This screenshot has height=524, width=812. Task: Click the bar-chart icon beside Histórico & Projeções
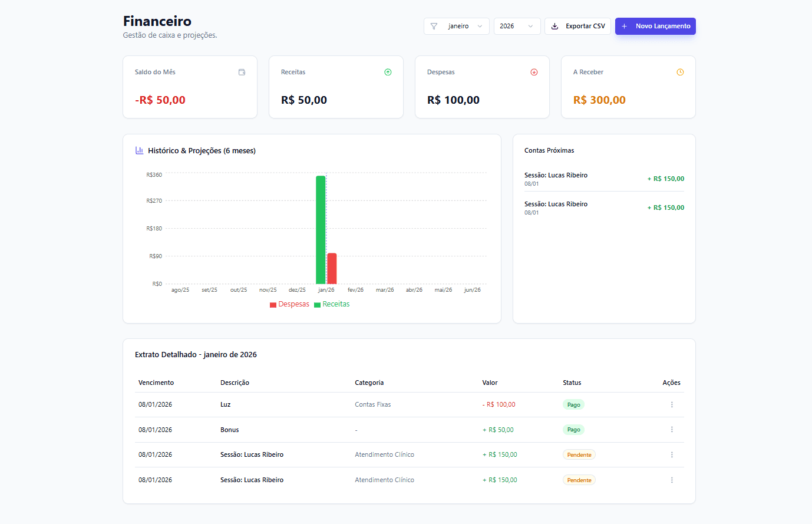coord(138,150)
